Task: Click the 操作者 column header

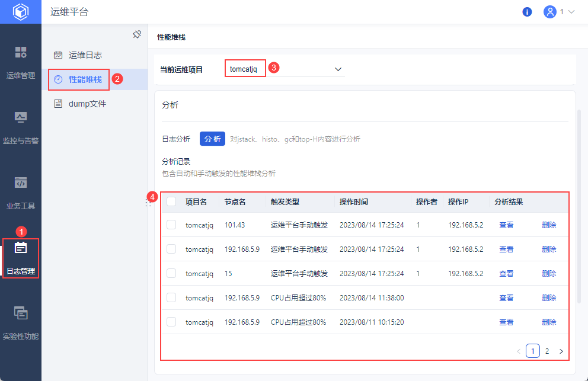Action: [x=426, y=201]
